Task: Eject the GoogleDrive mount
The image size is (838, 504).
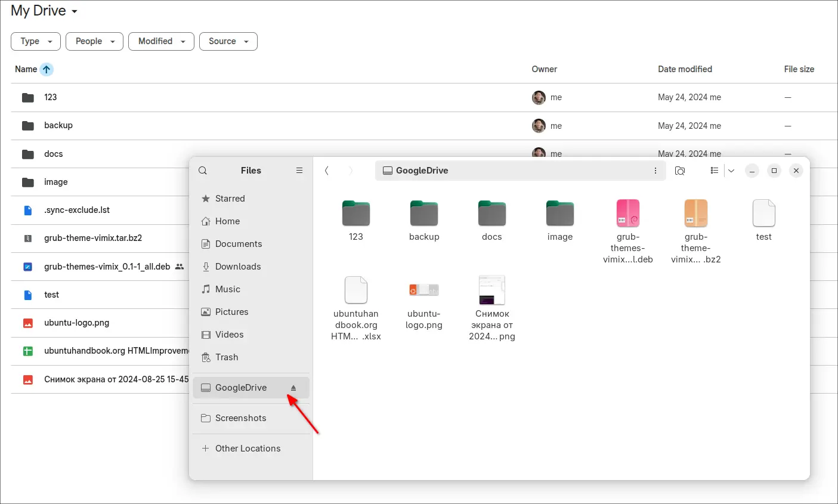Action: point(293,388)
